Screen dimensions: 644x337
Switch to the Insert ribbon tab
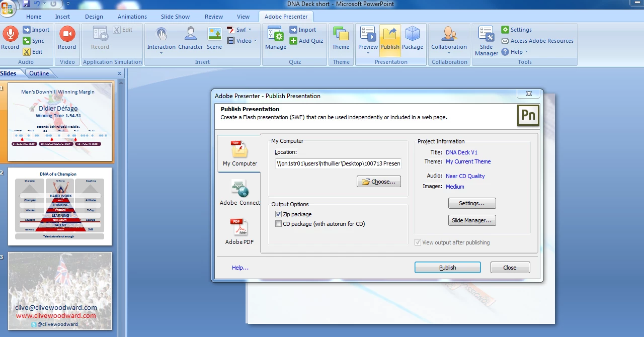63,17
